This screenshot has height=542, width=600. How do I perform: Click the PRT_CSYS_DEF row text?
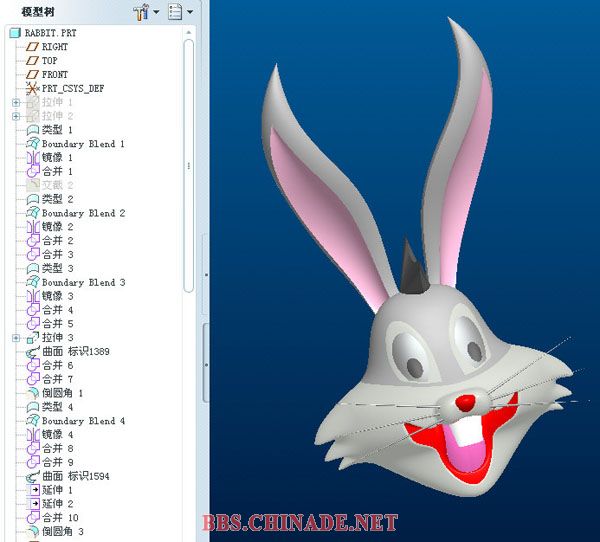73,88
